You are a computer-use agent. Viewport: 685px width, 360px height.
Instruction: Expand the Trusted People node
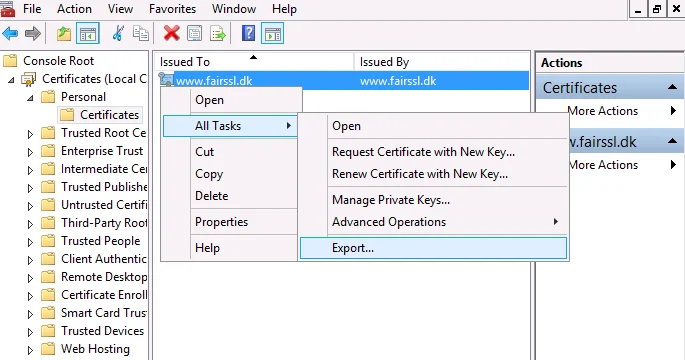30,242
